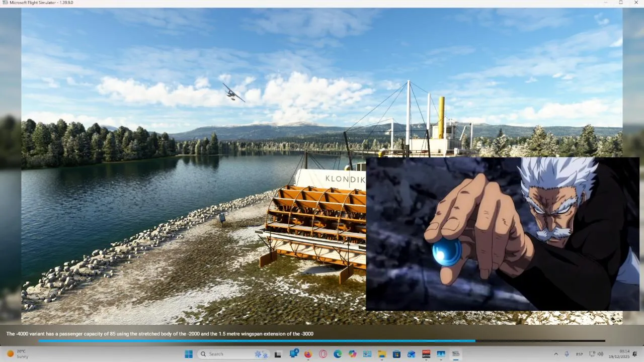Open File Explorer from the taskbar
644x362 pixels.
coord(382,354)
